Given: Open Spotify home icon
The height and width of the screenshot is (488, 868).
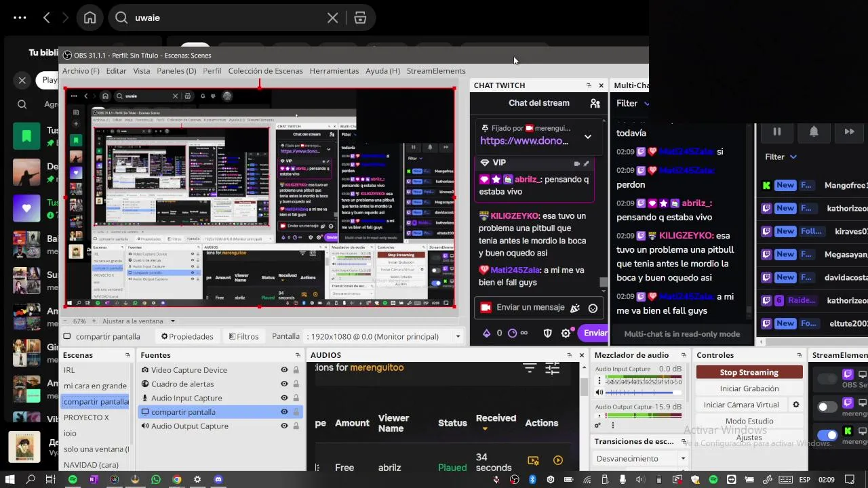Looking at the screenshot, I should click(90, 18).
